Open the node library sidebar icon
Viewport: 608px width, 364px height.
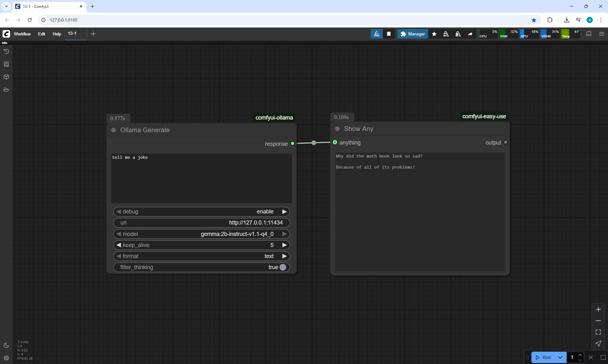pos(6,64)
